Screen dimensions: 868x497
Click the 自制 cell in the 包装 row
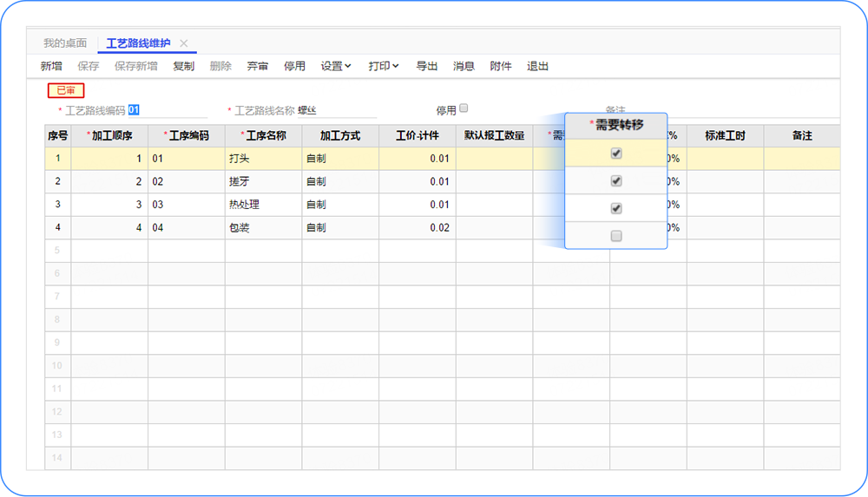tap(340, 228)
